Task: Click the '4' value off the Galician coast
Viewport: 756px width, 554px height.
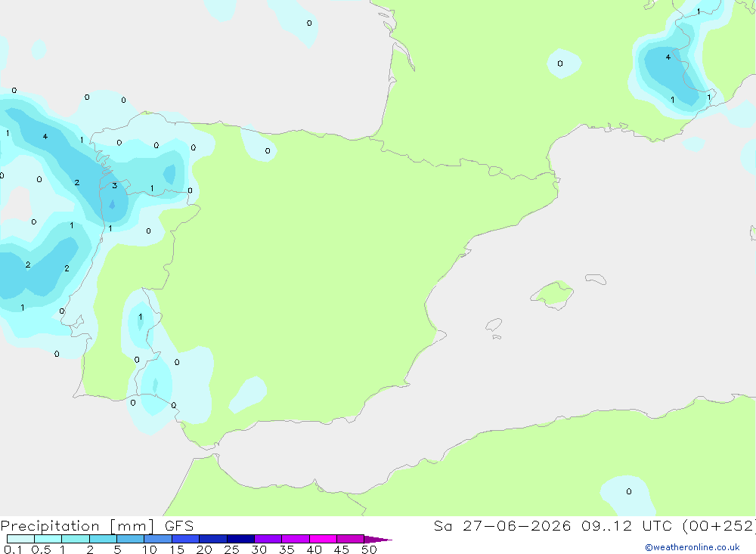Action: [x=45, y=137]
